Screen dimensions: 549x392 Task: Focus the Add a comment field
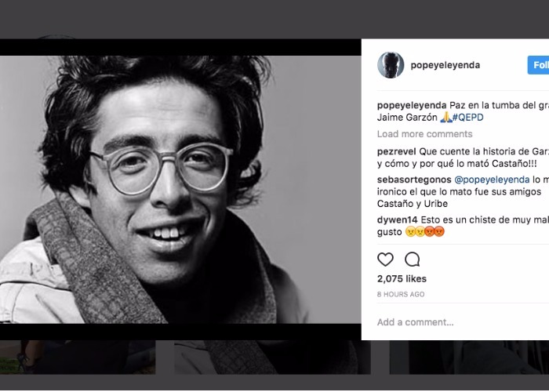pyautogui.click(x=455, y=322)
